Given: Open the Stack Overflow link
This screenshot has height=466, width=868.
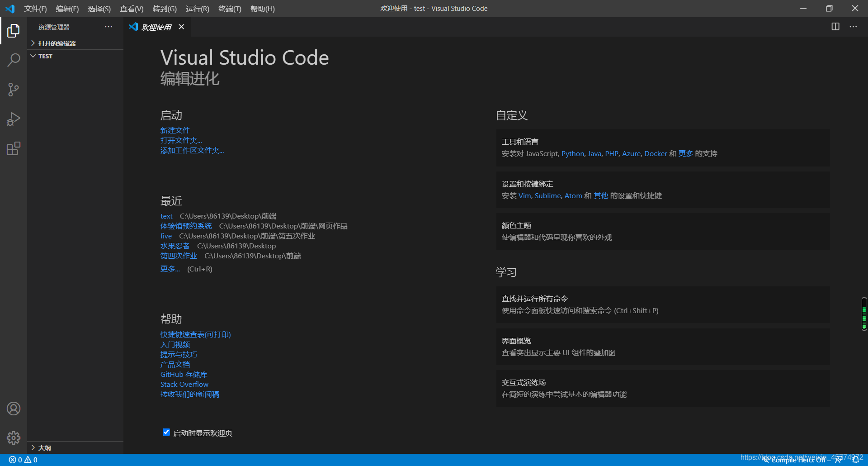Looking at the screenshot, I should pos(184,384).
